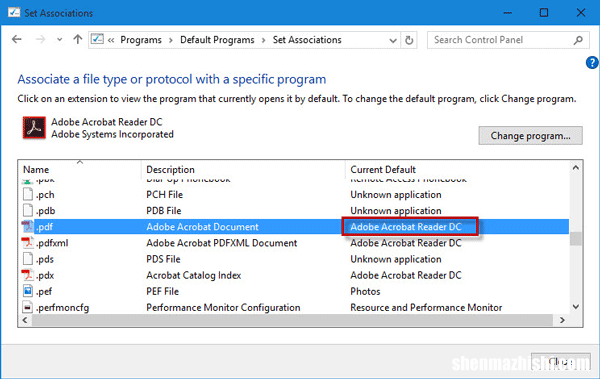The width and height of the screenshot is (600, 379).
Task: Click the forward navigation arrow
Action: 40,39
